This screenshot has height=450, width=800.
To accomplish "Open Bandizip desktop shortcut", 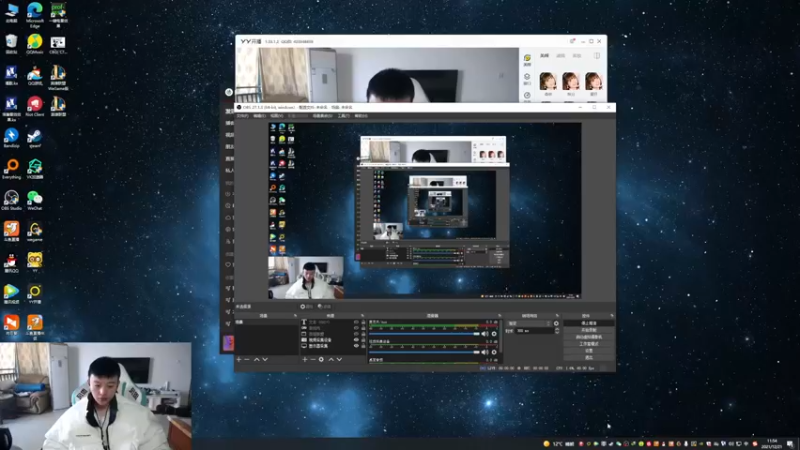I will pyautogui.click(x=11, y=138).
